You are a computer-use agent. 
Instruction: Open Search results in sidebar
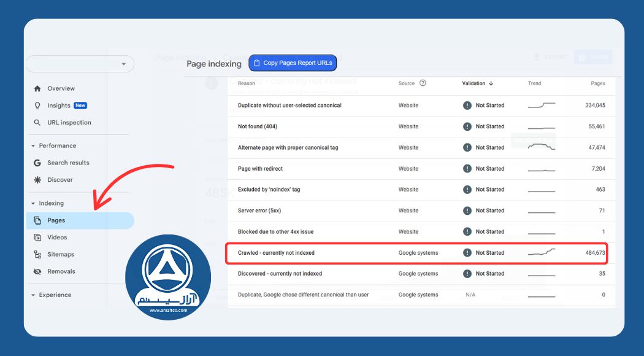click(x=68, y=163)
